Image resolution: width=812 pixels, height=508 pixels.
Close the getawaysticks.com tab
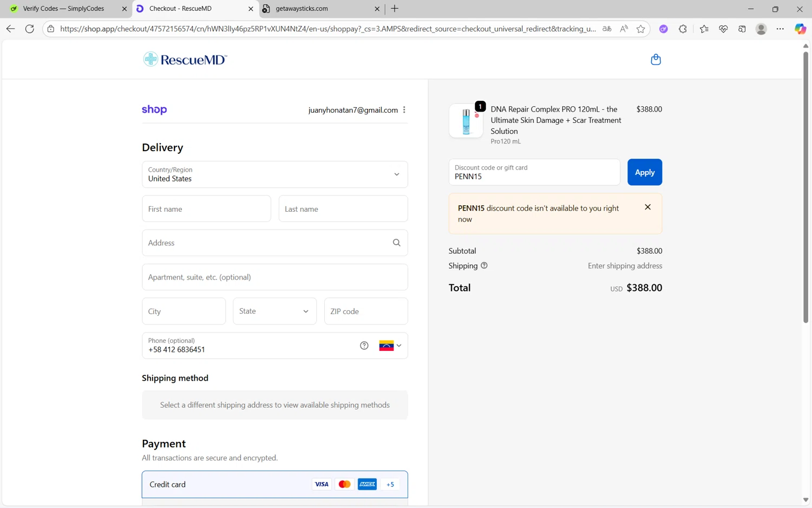pos(377,9)
